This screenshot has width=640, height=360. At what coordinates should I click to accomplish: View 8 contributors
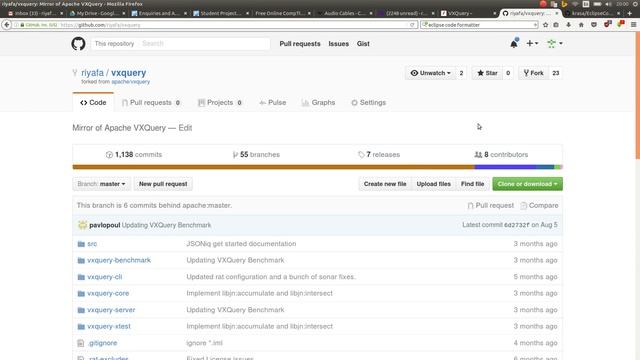[501, 155]
